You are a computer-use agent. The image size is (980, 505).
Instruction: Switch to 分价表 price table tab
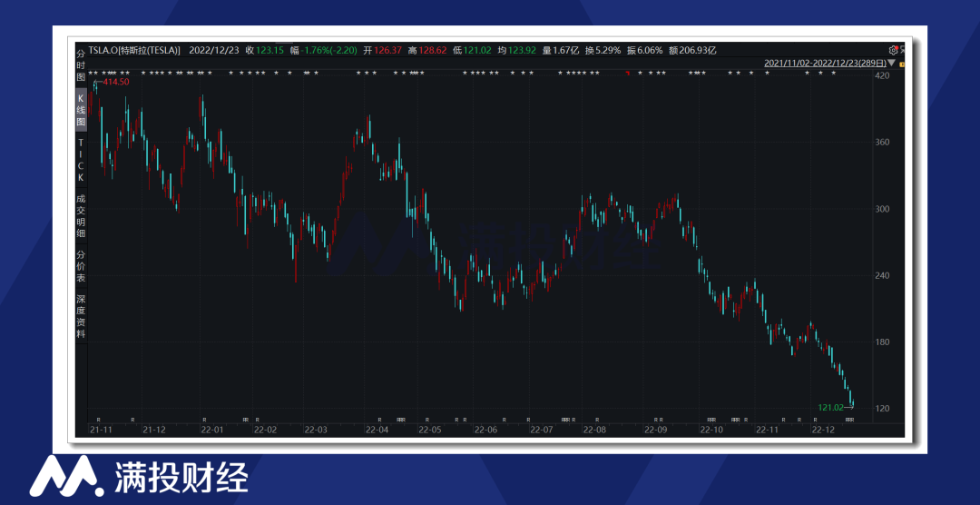[x=81, y=266]
